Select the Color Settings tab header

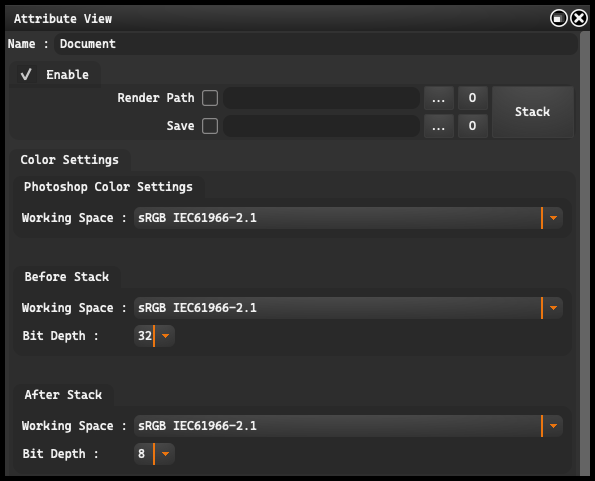[x=70, y=160]
